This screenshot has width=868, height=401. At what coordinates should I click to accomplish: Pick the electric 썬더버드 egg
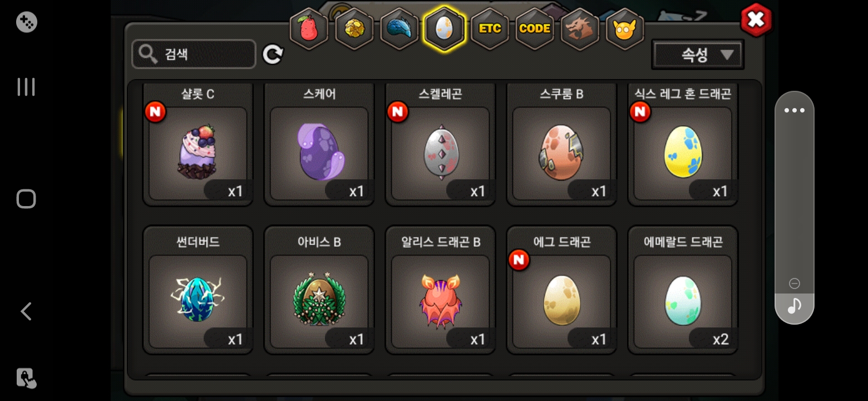point(198,290)
